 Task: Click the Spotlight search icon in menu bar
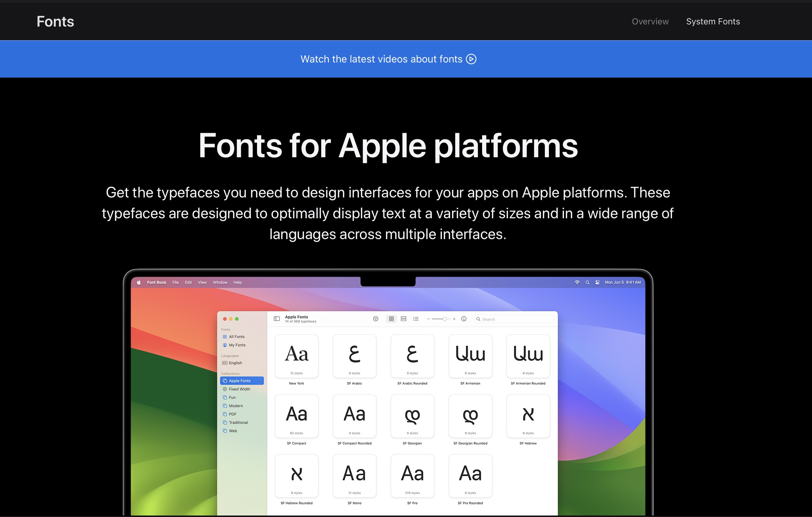tap(588, 282)
